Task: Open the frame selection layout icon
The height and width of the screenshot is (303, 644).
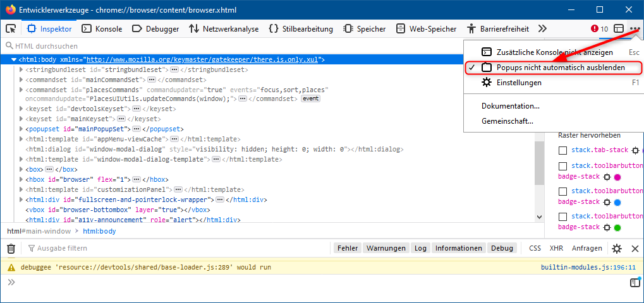Action: click(619, 28)
